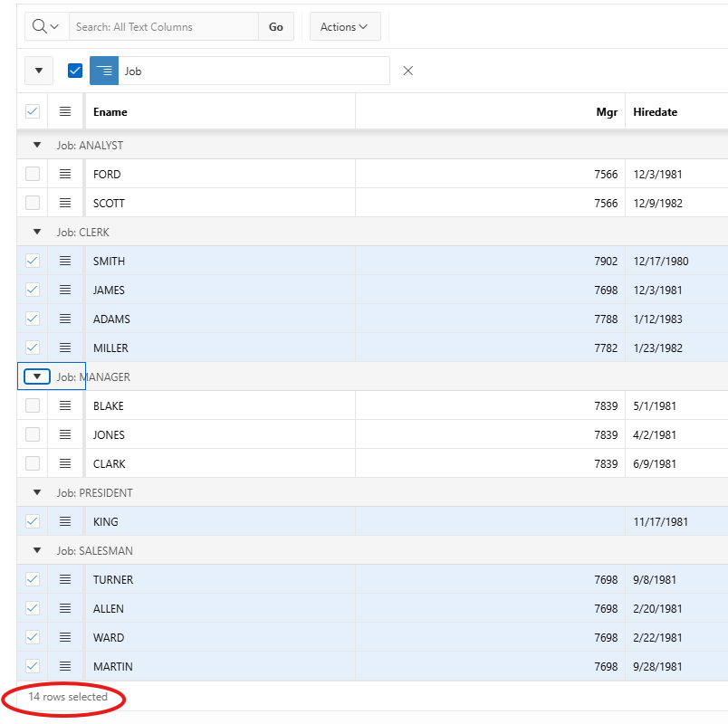Collapse the Job: SALESMAN group
This screenshot has height=724, width=728.
[x=37, y=550]
